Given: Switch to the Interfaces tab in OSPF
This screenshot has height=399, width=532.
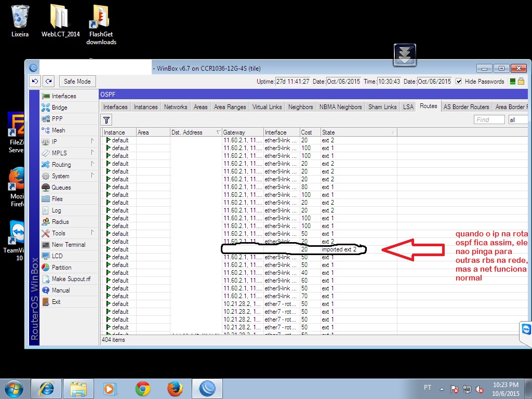Looking at the screenshot, I should (115, 107).
